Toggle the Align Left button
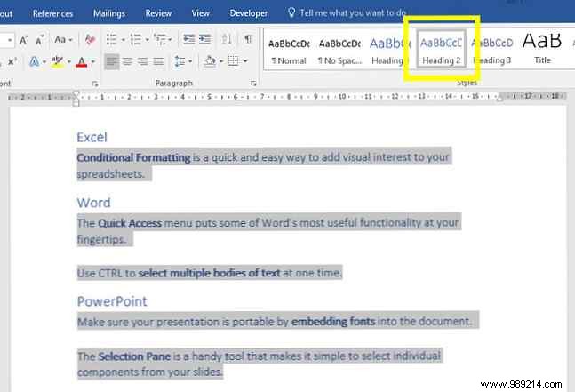The width and height of the screenshot is (575, 392). tap(111, 61)
